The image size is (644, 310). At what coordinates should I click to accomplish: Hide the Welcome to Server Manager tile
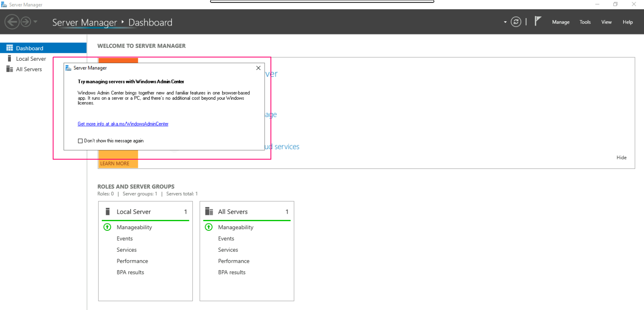click(621, 157)
